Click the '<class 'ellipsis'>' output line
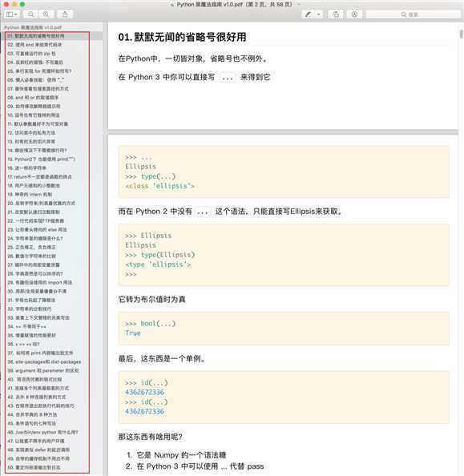This screenshot has height=476, width=464. [x=159, y=186]
